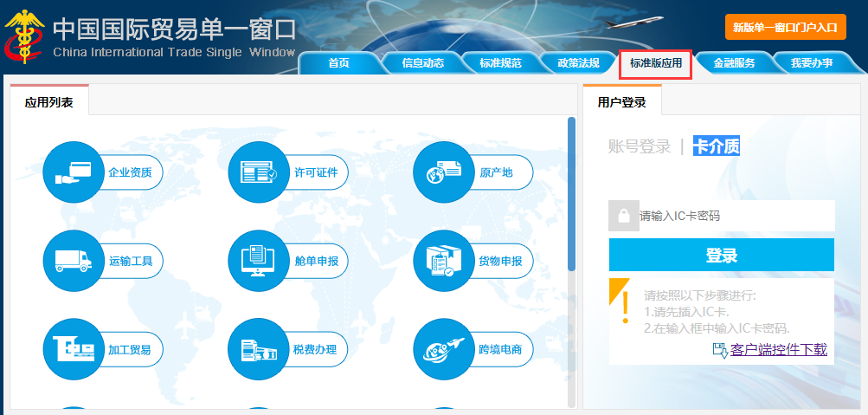Open the 金融服务 tab
This screenshot has width=868, height=415.
(x=734, y=63)
